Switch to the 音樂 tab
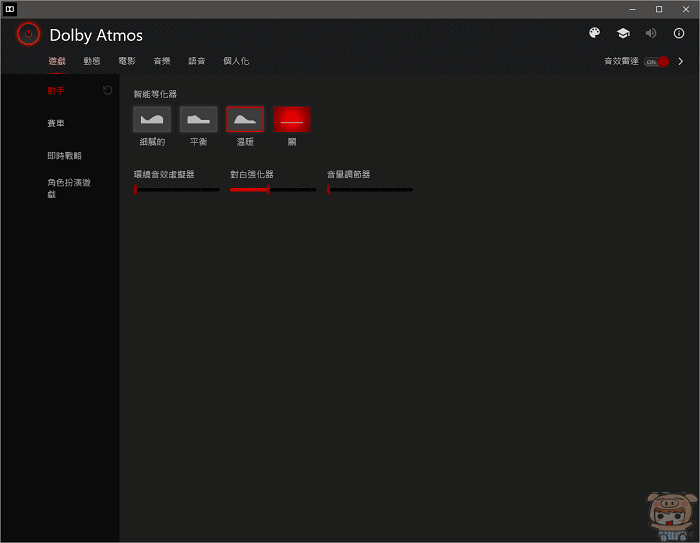This screenshot has height=543, width=700. point(162,61)
